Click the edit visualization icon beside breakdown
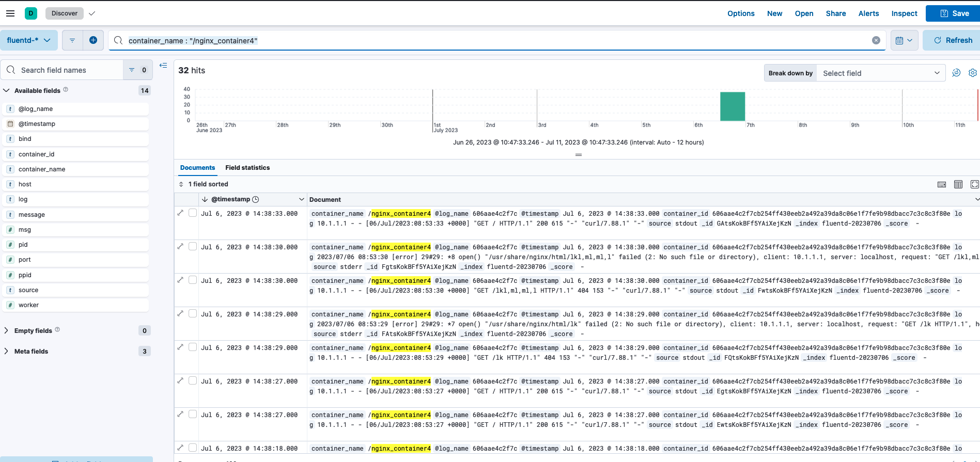The image size is (980, 462). [x=956, y=73]
